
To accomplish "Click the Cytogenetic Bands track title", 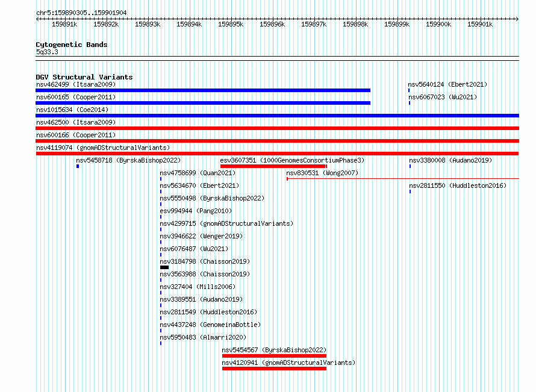I will [72, 45].
